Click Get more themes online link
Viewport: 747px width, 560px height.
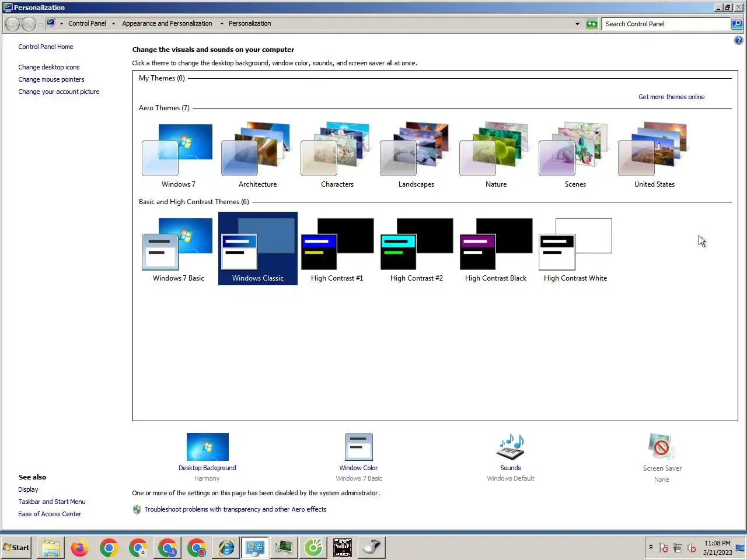[671, 97]
